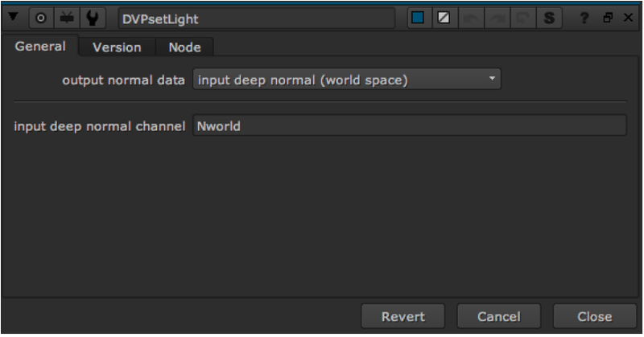The width and height of the screenshot is (644, 337).
Task: Click the center node target icon
Action: (x=41, y=18)
